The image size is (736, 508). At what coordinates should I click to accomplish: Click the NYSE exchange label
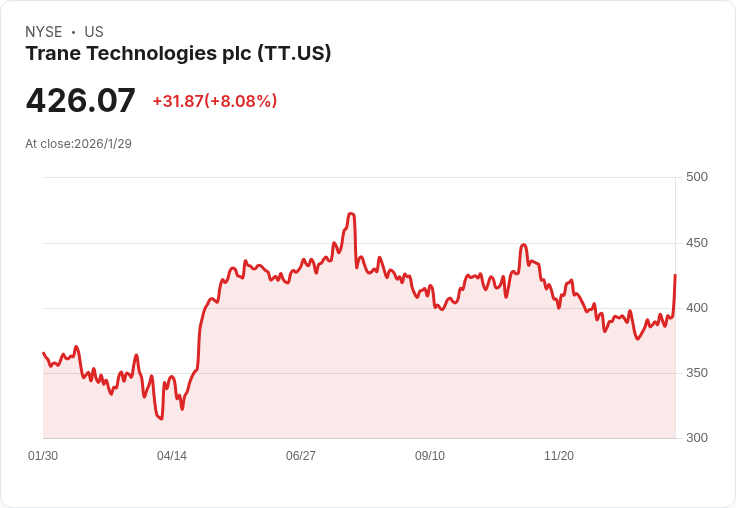44,32
